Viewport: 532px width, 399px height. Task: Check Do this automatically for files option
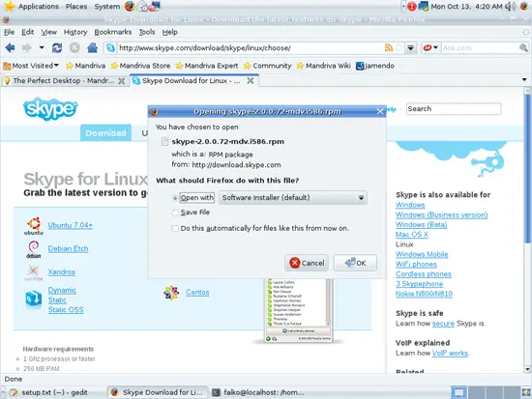click(175, 229)
